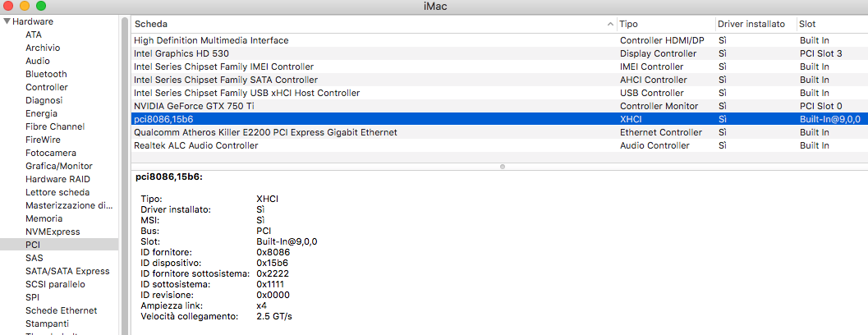Click the Display Controller type cell

pyautogui.click(x=659, y=53)
